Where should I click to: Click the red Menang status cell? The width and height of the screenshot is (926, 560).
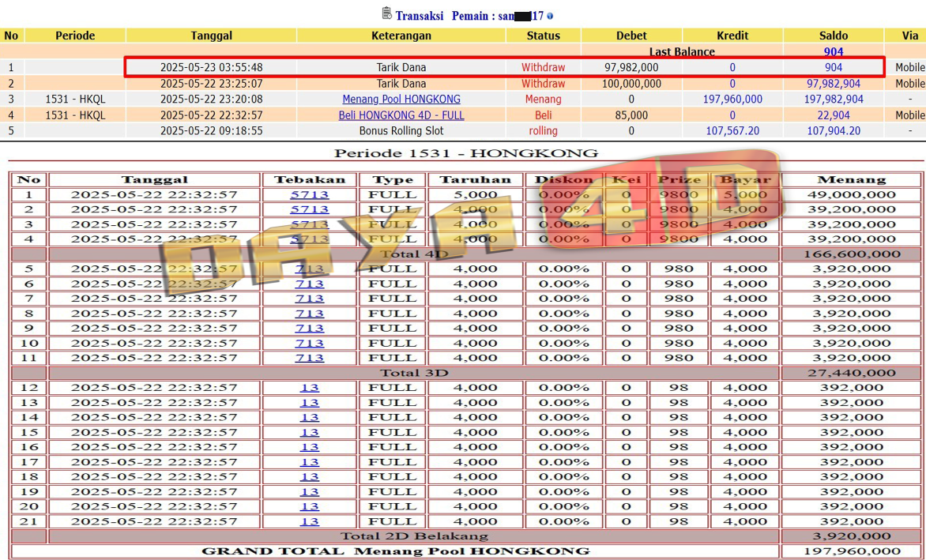[x=543, y=100]
